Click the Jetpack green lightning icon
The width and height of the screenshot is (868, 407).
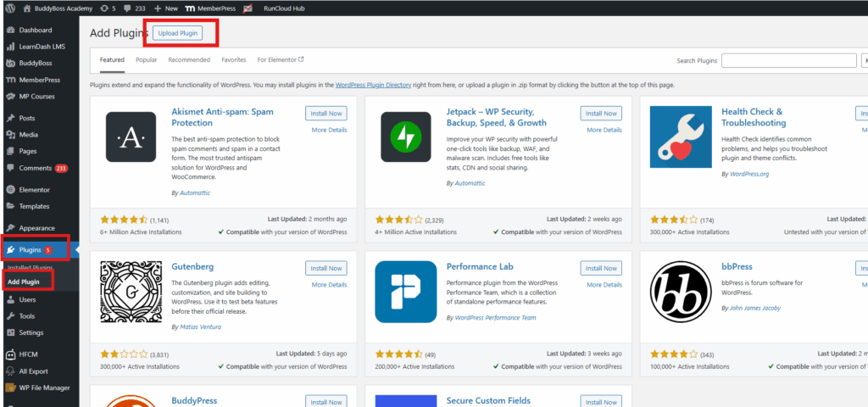click(406, 137)
